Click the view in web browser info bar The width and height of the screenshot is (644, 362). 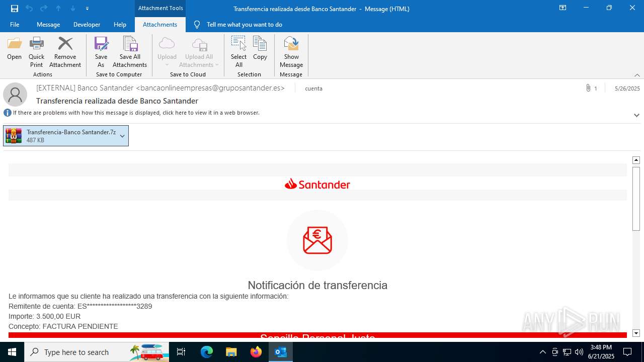coord(136,113)
